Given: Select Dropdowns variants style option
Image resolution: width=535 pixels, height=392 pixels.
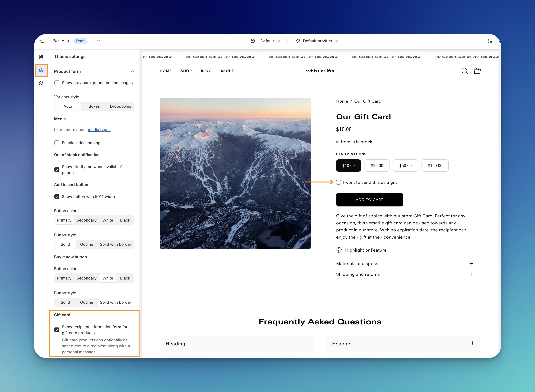Looking at the screenshot, I should pyautogui.click(x=120, y=107).
